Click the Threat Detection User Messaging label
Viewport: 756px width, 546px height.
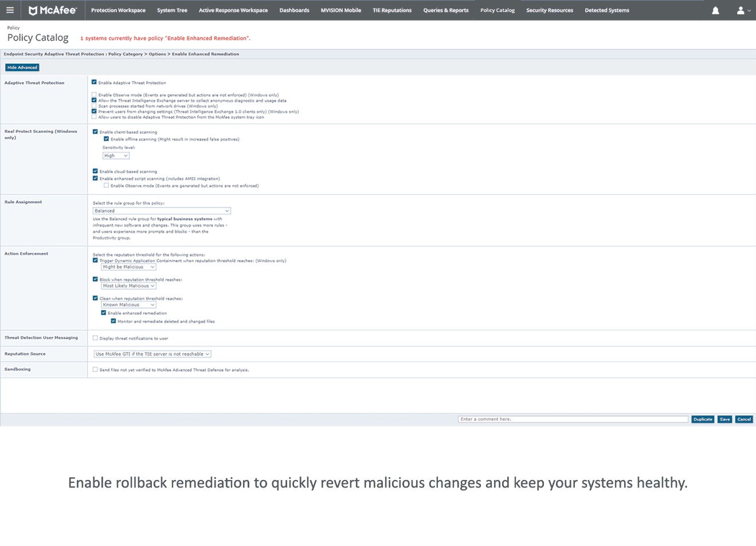41,338
